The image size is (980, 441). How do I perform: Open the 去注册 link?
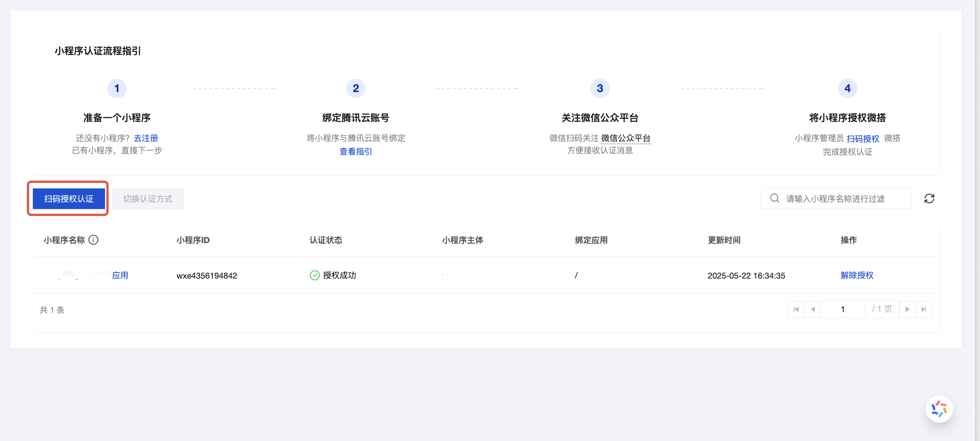(x=146, y=138)
